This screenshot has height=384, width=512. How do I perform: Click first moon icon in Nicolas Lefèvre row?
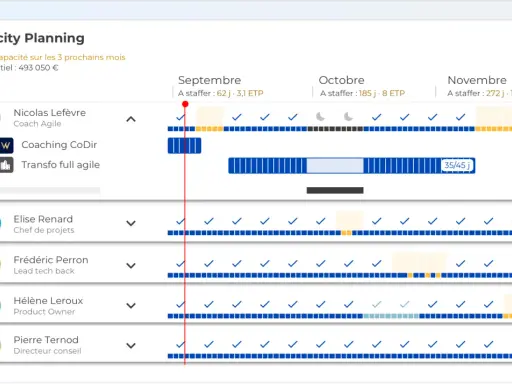(320, 116)
